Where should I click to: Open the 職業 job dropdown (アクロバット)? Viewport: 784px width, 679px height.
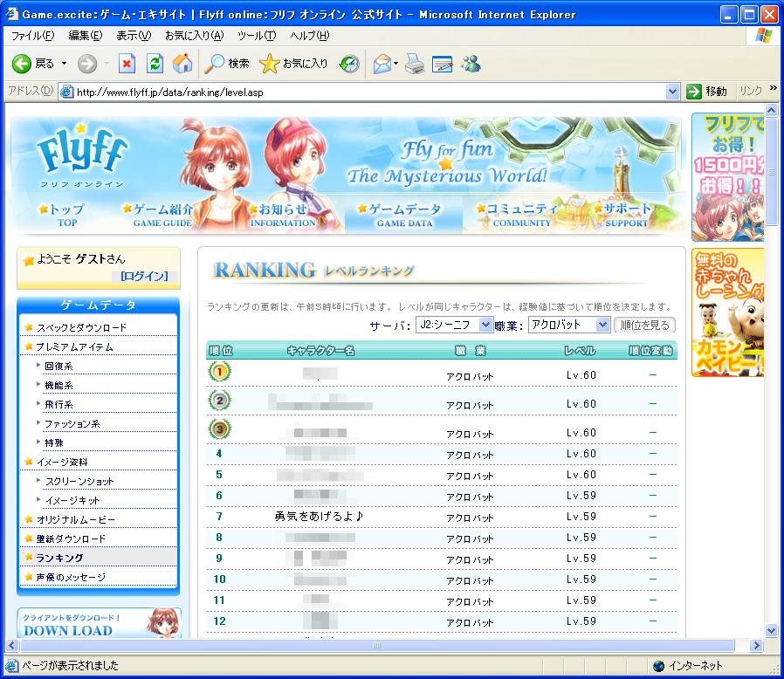click(x=569, y=325)
